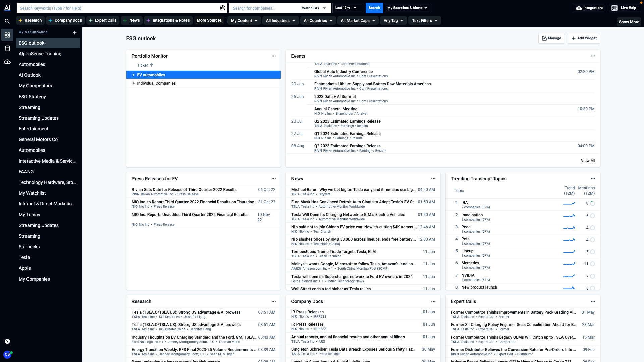Open the All Countries dropdown
Image resolution: width=644 pixels, height=362 pixels.
(318, 20)
